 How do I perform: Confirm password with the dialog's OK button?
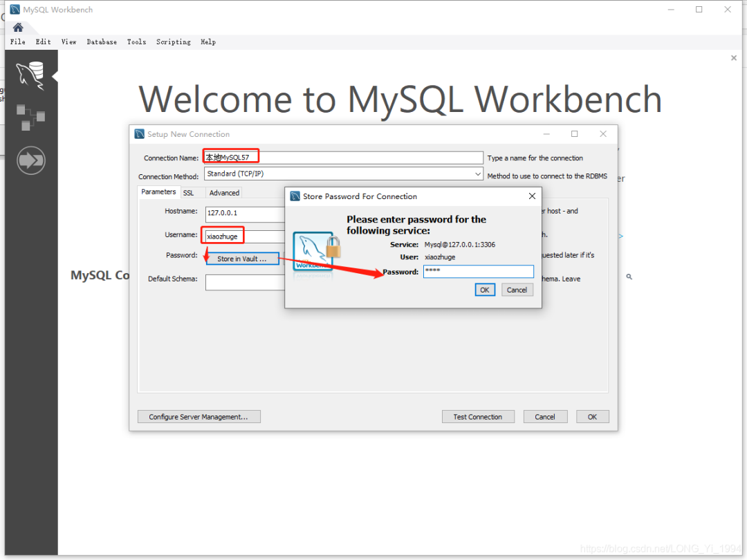click(x=484, y=290)
